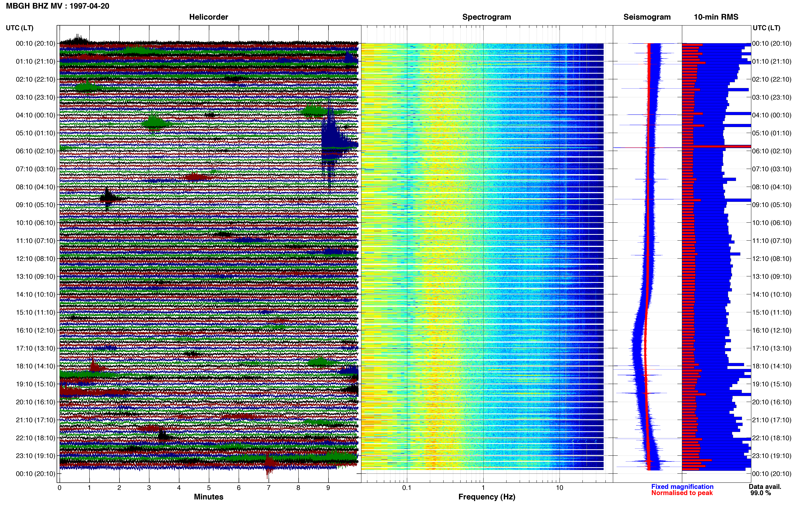
Task: Click the 'Fixed magnification' legend text
Action: click(x=682, y=487)
